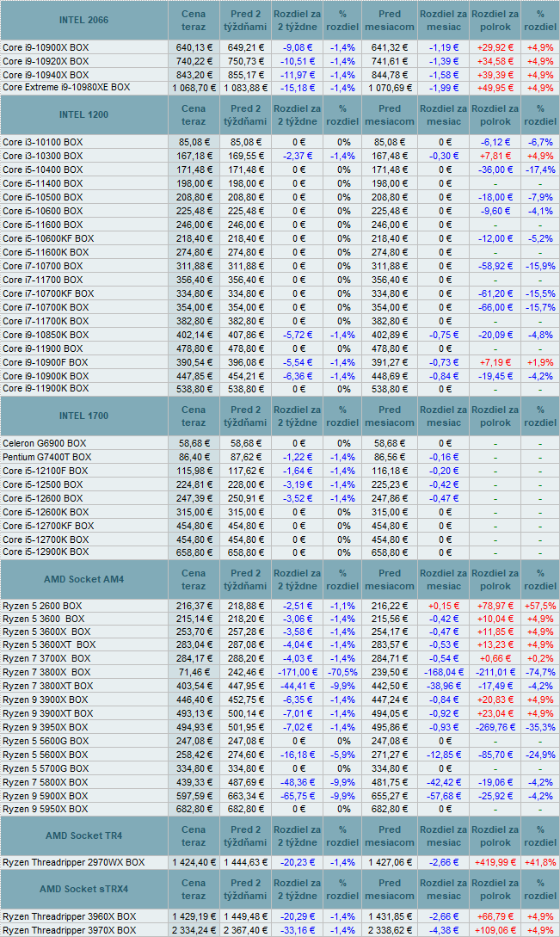Click the -65,75 € two-week difference cell

point(297,796)
